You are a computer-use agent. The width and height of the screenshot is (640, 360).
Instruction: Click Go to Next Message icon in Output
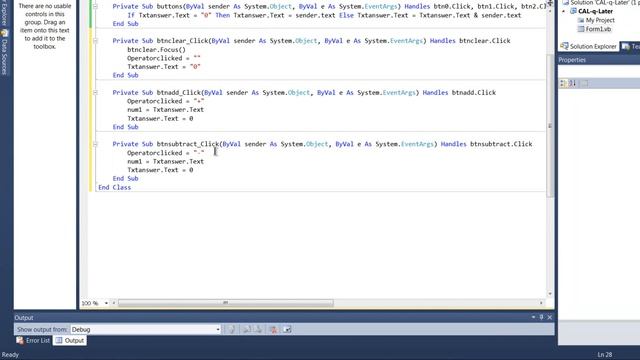(x=258, y=329)
